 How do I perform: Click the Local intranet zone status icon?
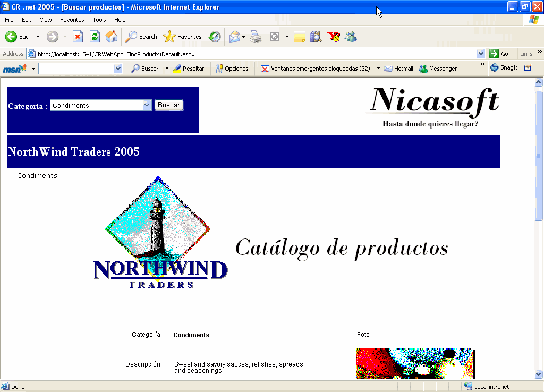(469, 386)
